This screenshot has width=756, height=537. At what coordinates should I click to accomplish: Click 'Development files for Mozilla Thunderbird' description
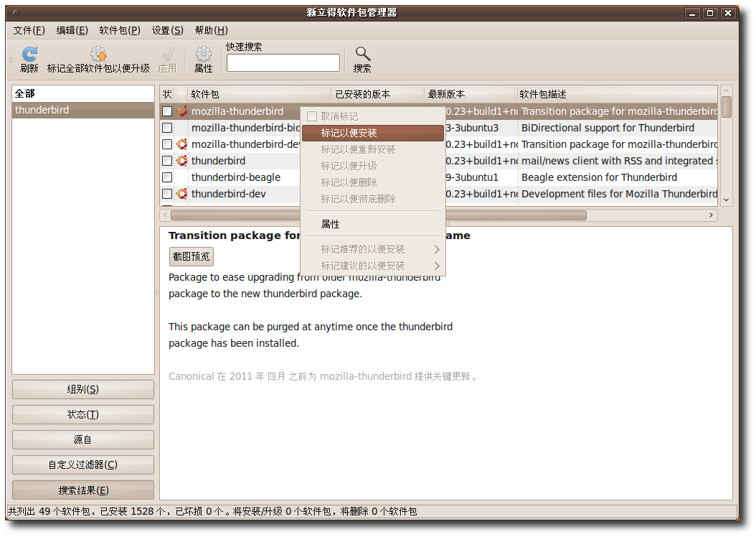[x=620, y=194]
